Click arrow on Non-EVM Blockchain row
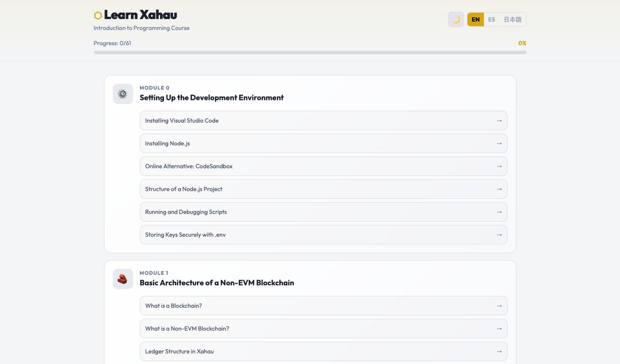Image resolution: width=620 pixels, height=364 pixels. [499, 328]
